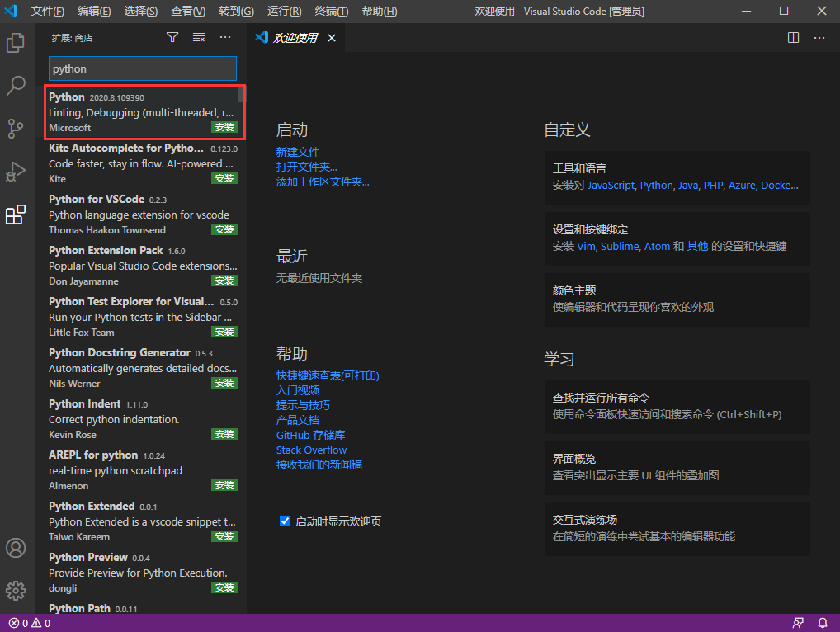
Task: Toggle 启动时显示欢迎页 checkbox
Action: pyautogui.click(x=285, y=521)
